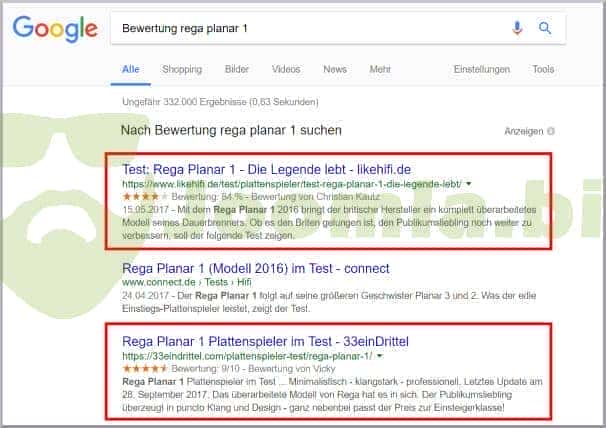This screenshot has height=428, width=606.
Task: Click the microphone voice search icon
Action: coord(517,28)
